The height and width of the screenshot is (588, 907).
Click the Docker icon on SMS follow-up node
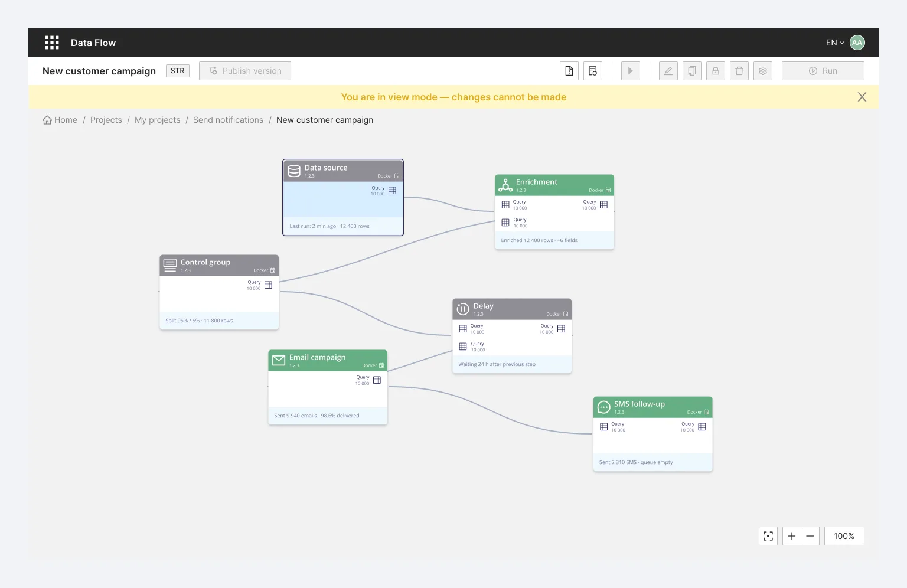[706, 412]
